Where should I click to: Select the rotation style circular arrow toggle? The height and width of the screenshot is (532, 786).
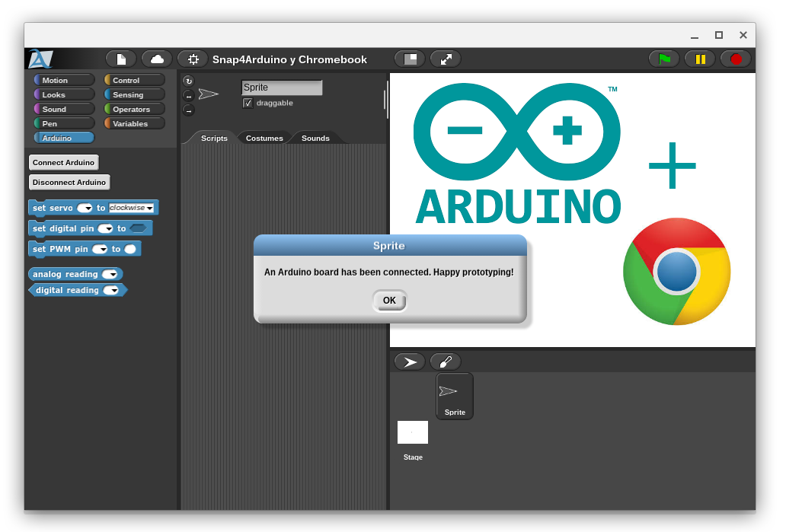[x=188, y=81]
